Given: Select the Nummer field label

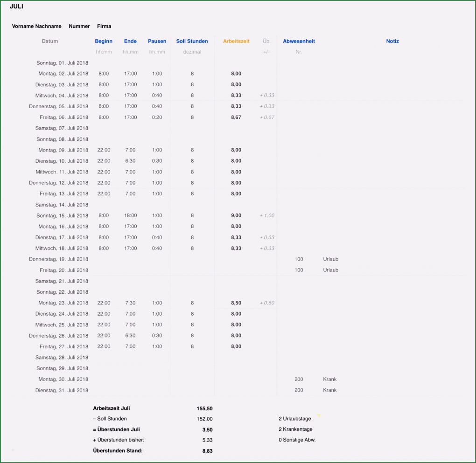Looking at the screenshot, I should [x=79, y=26].
